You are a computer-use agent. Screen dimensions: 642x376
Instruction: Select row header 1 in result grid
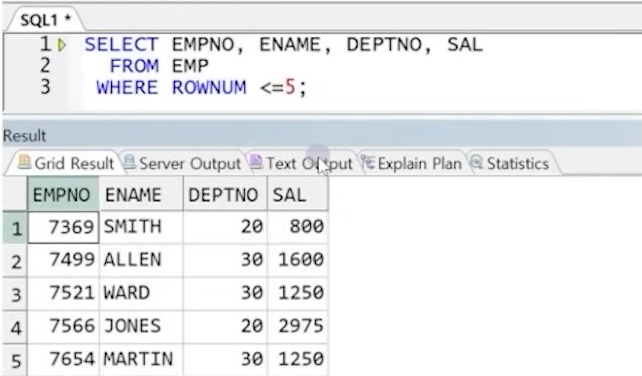[x=15, y=228]
